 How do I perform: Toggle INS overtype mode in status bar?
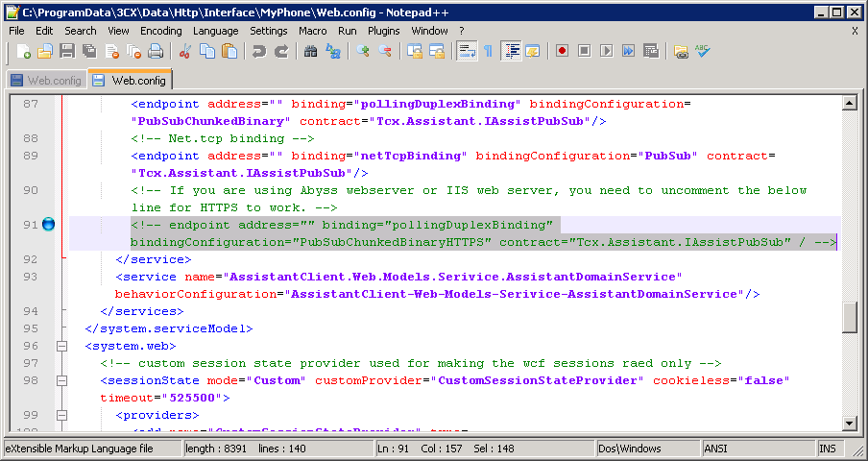[829, 449]
